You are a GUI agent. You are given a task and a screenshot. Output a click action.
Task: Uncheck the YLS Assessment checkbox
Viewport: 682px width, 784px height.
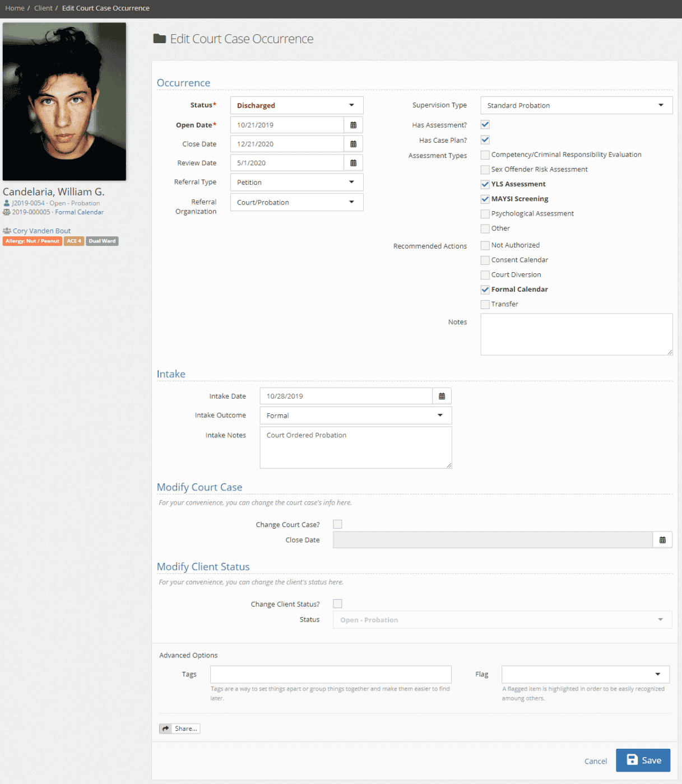pos(485,184)
